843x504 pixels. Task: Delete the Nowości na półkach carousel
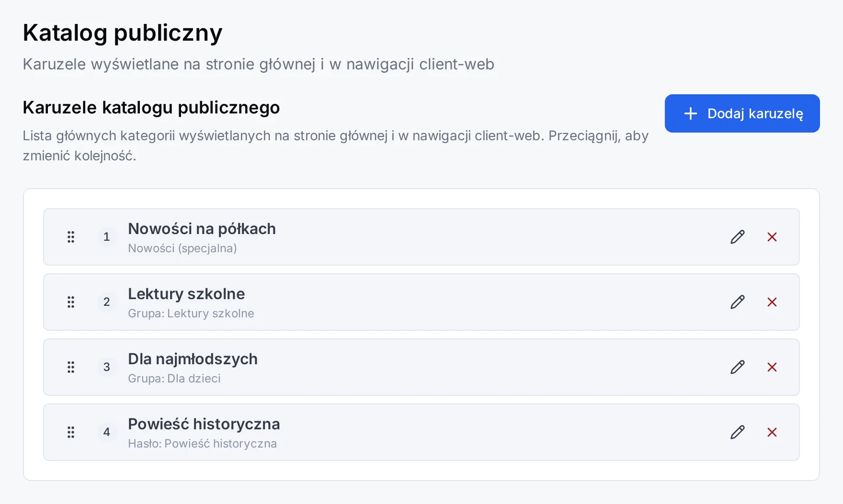click(772, 237)
